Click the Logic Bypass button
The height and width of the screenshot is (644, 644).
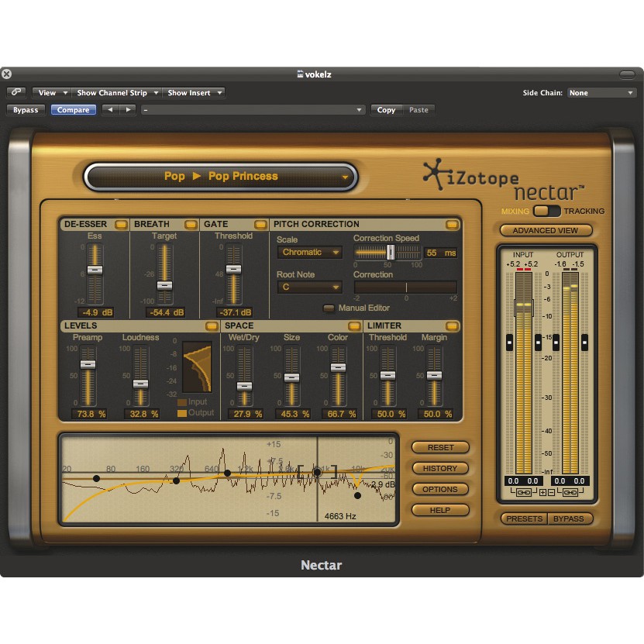point(26,110)
